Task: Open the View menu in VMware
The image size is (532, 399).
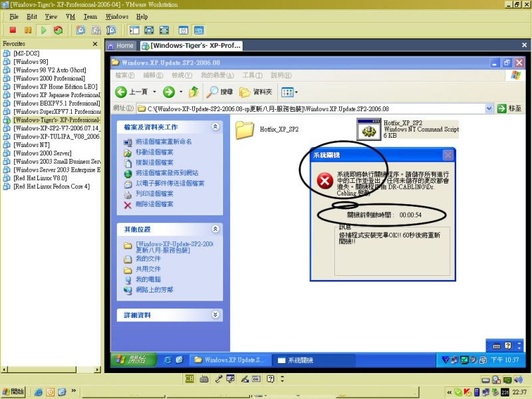Action: (x=51, y=16)
